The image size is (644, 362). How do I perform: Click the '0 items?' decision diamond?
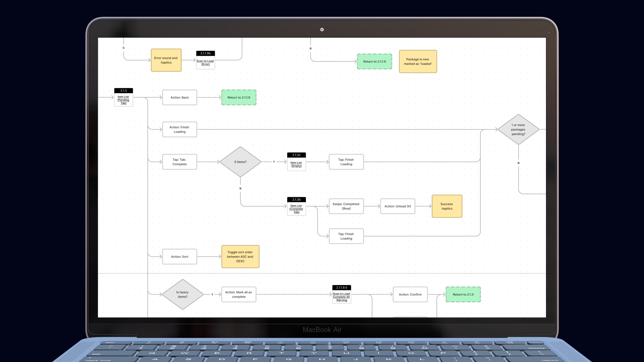[240, 162]
